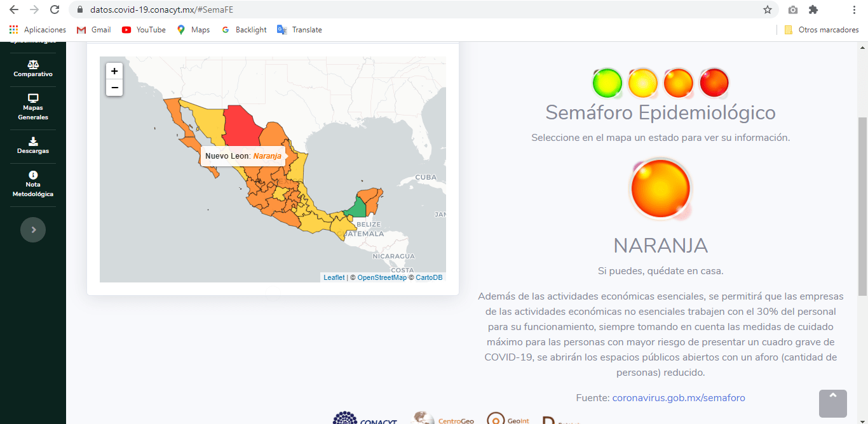Click the red traffic light indicator
This screenshot has height=424, width=868.
coord(714,83)
